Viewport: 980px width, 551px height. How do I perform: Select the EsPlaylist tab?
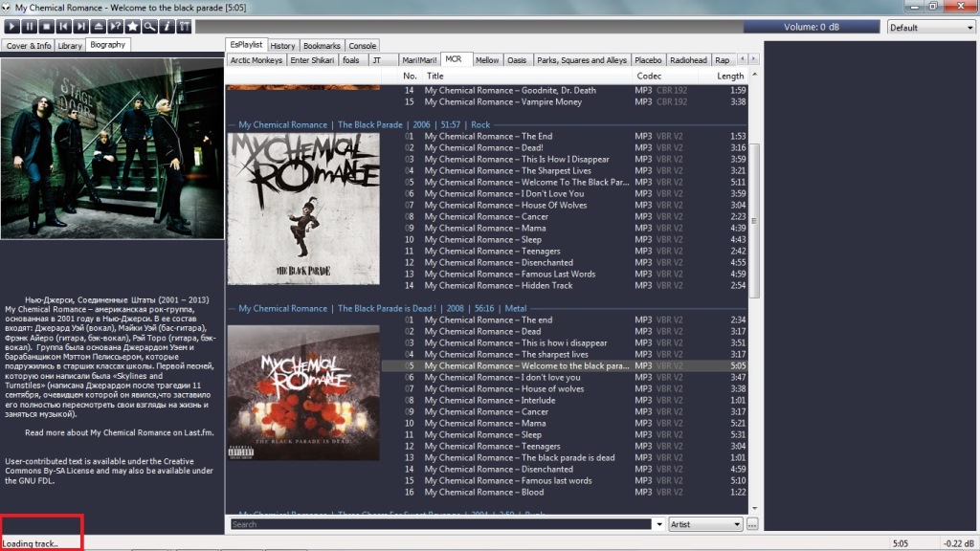click(246, 45)
